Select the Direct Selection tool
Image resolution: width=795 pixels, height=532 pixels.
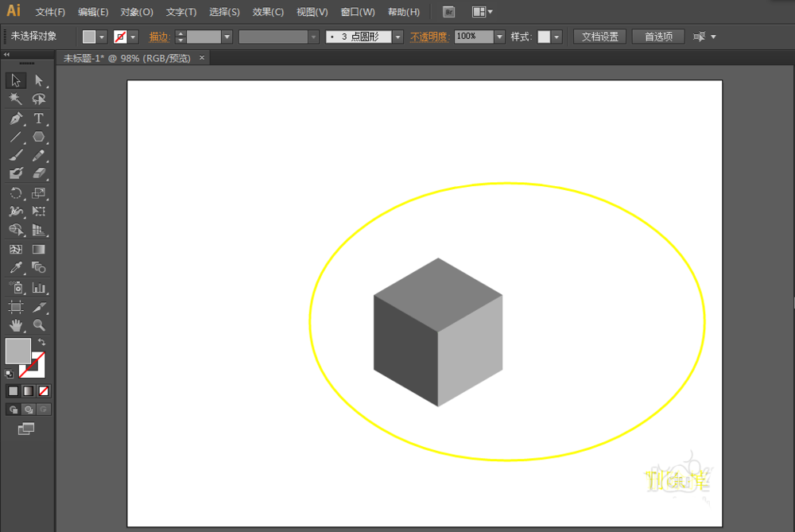click(x=38, y=80)
